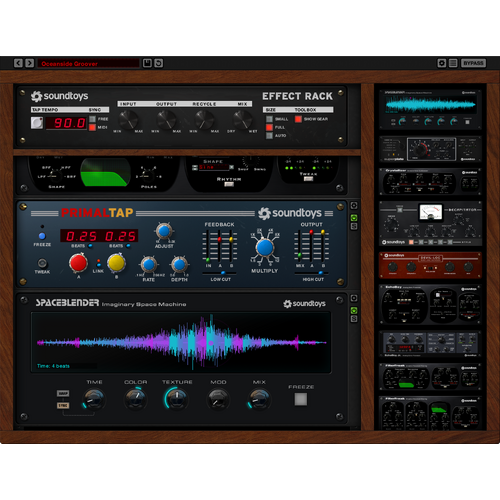The height and width of the screenshot is (500, 500).
Task: Click the PrimalTap Low Cut slider
Action: (219, 273)
